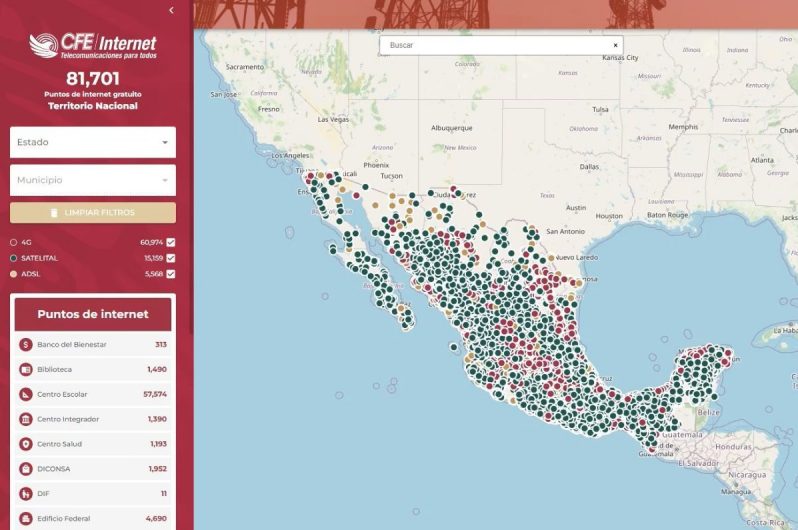Click the Houston label on the map

tap(609, 216)
